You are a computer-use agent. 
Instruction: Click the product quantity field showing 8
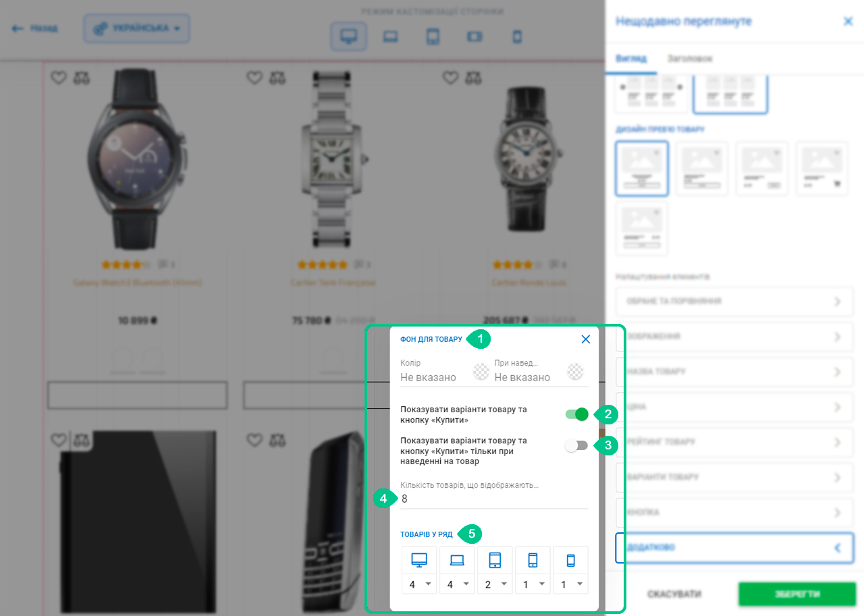[x=494, y=499]
